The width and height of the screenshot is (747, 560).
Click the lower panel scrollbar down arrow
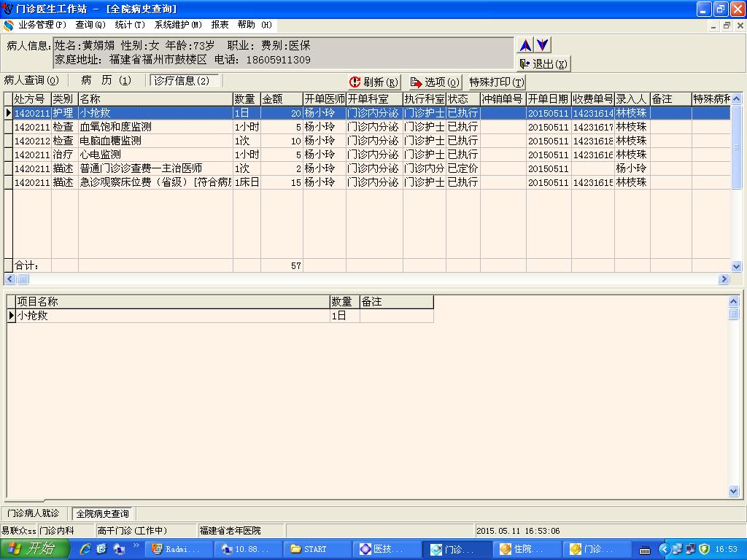[x=734, y=491]
